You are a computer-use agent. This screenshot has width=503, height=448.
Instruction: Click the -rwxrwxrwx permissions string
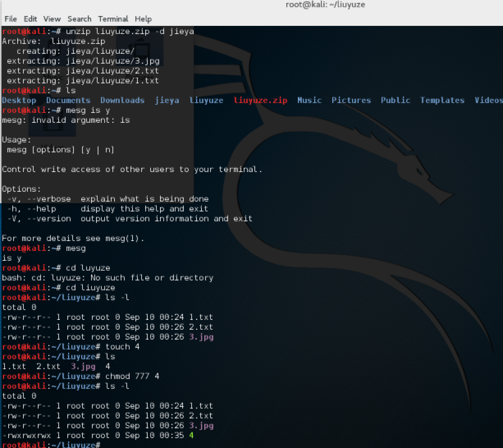pyautogui.click(x=26, y=436)
